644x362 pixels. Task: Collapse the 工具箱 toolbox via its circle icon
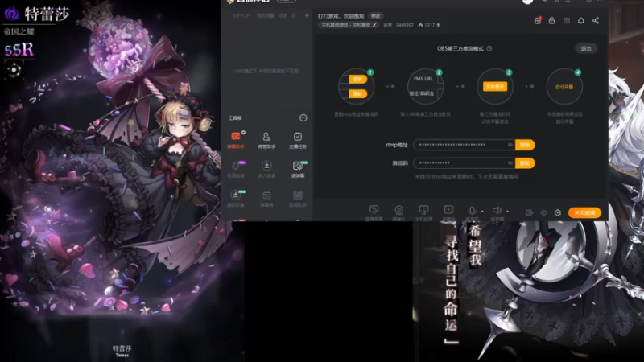click(x=303, y=117)
